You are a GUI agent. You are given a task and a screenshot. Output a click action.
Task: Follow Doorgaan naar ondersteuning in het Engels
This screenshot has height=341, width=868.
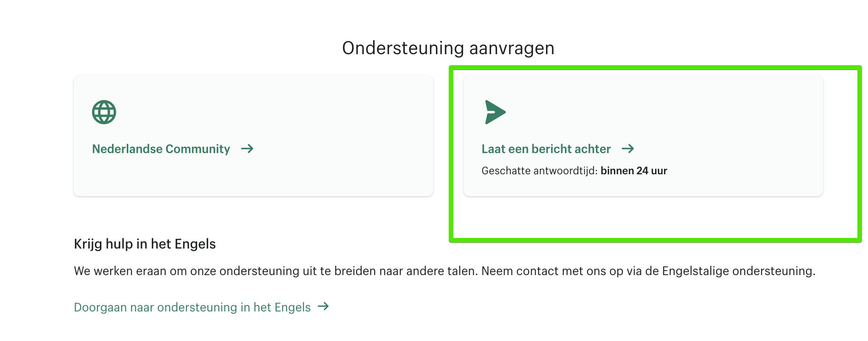point(192,307)
